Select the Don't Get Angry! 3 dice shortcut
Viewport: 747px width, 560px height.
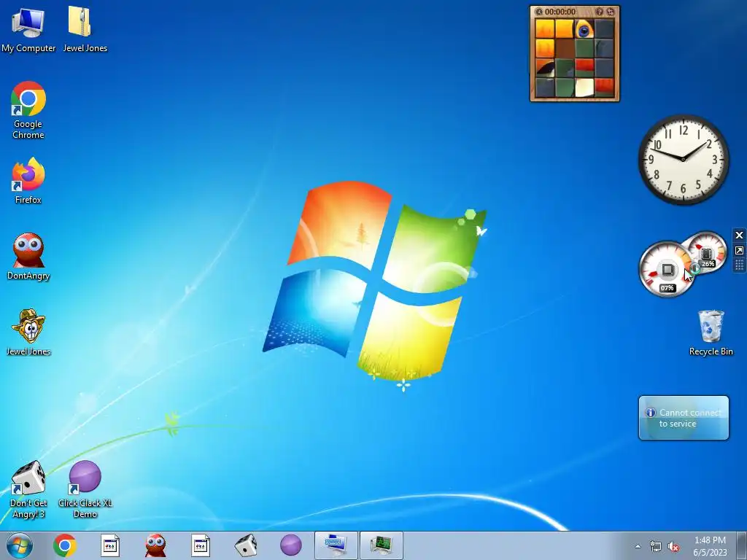tap(28, 489)
